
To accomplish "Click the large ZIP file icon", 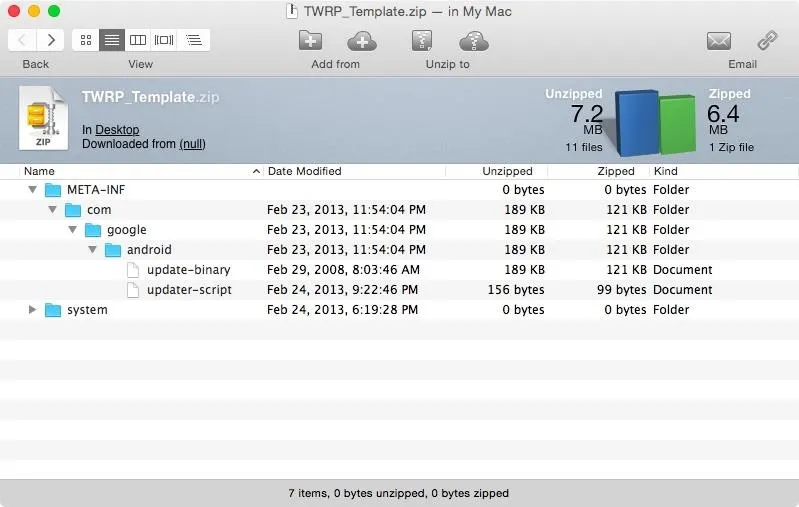I will coord(43,118).
